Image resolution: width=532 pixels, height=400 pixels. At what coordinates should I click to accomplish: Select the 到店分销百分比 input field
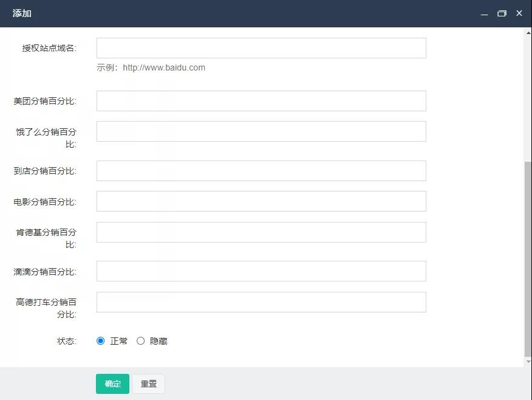click(261, 171)
